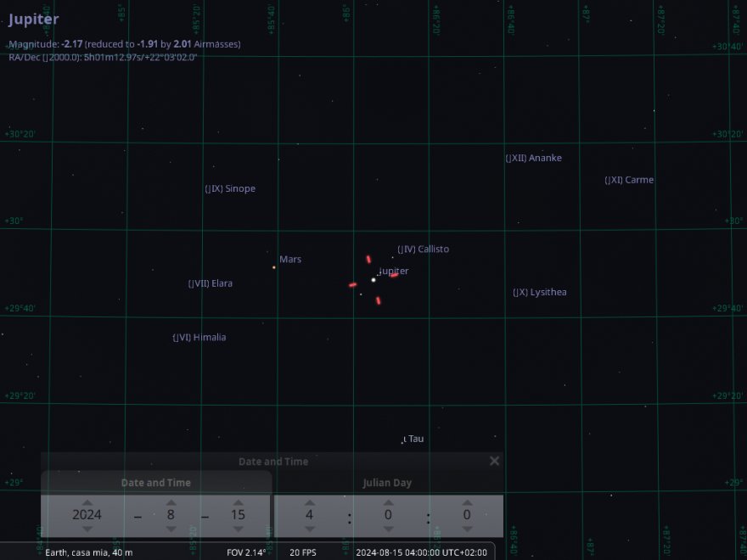Increase the month with the up arrow

pos(171,501)
